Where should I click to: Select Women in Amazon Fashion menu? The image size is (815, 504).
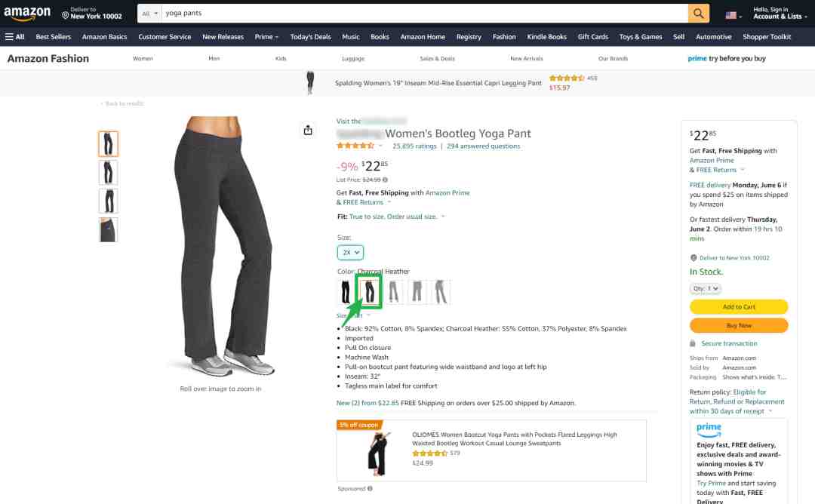(143, 59)
